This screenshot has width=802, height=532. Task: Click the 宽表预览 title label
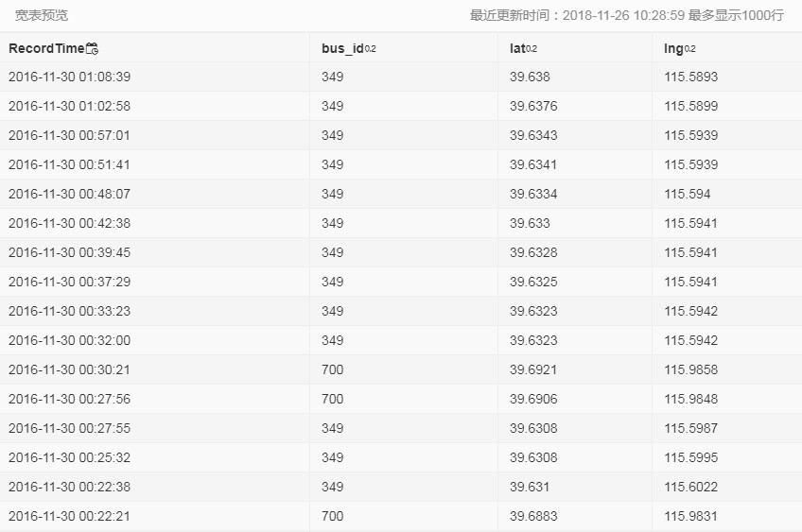[42, 15]
